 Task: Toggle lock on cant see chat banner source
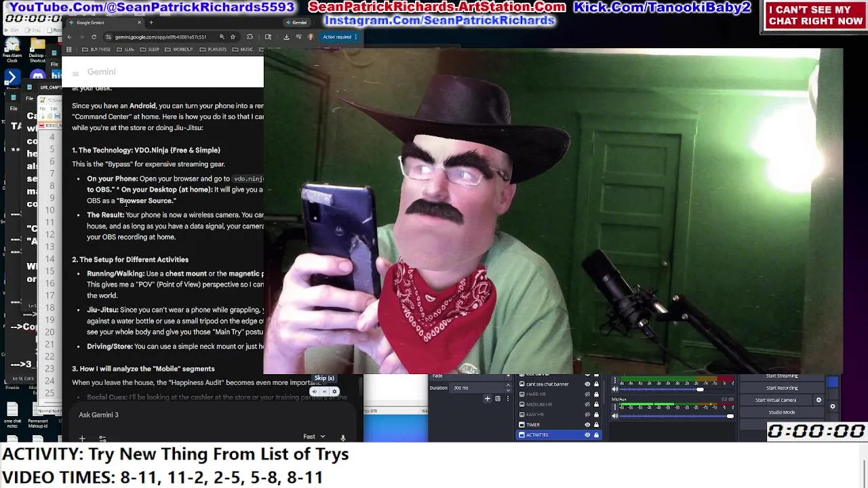596,384
